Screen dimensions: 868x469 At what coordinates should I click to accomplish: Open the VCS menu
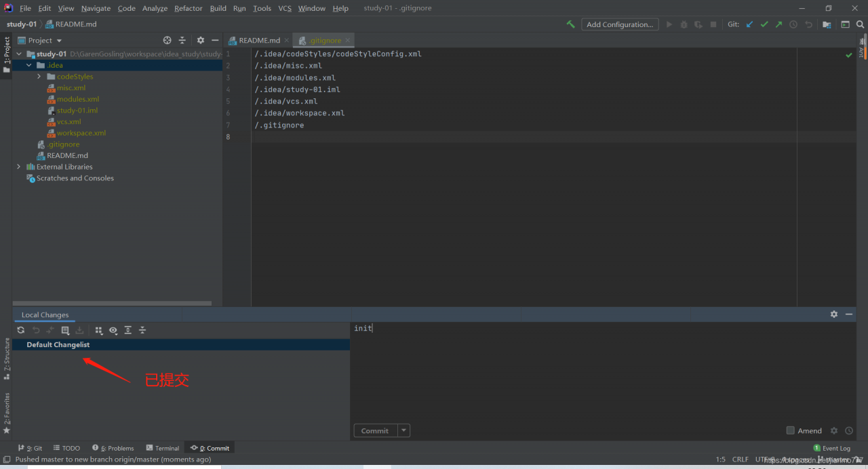pyautogui.click(x=285, y=8)
